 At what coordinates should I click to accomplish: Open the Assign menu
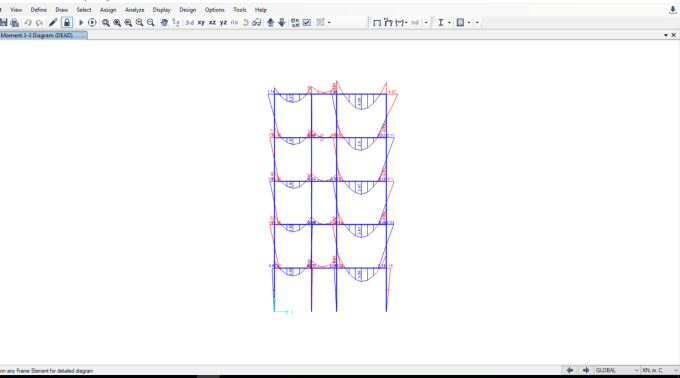[108, 10]
